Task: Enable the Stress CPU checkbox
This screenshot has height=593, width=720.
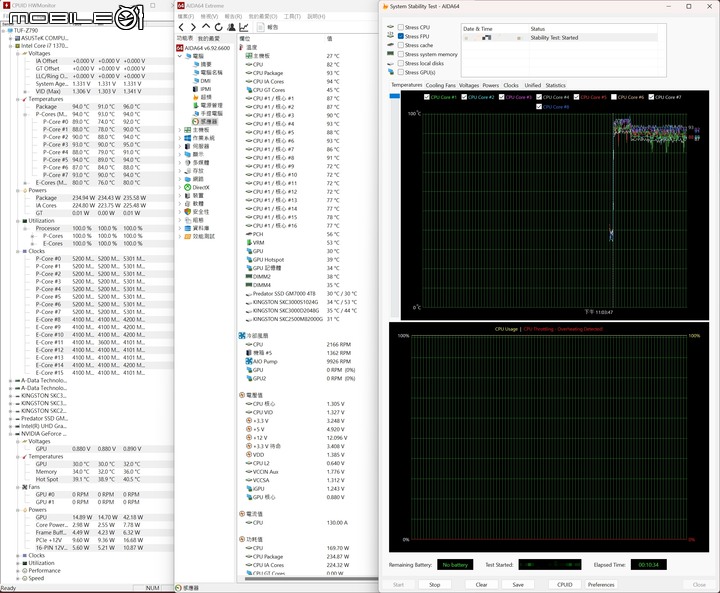Action: click(x=401, y=27)
